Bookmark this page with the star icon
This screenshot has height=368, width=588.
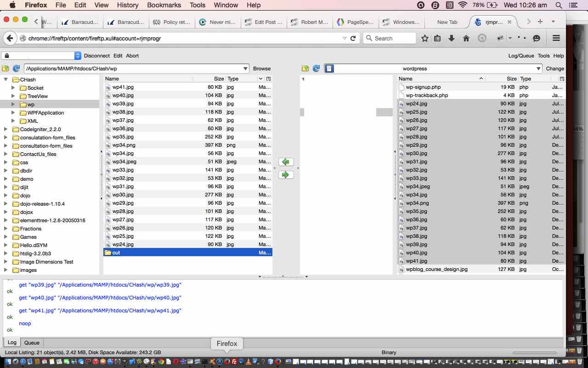tap(425, 38)
